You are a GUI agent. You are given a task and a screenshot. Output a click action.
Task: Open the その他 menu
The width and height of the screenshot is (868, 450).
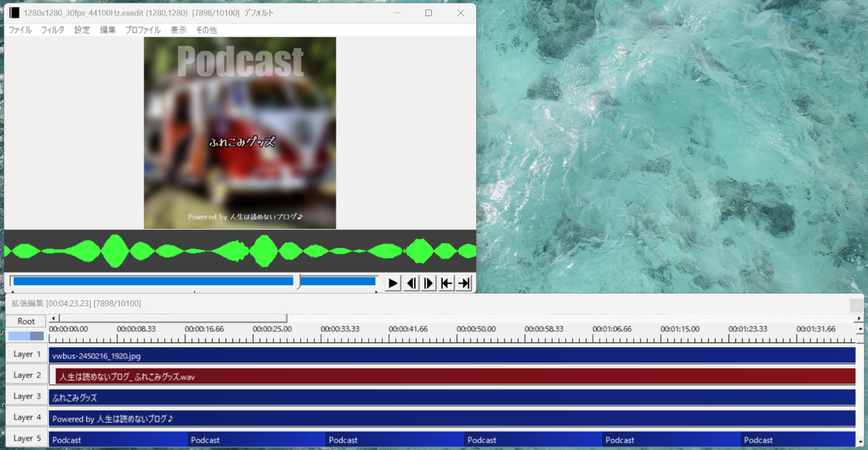(x=206, y=30)
